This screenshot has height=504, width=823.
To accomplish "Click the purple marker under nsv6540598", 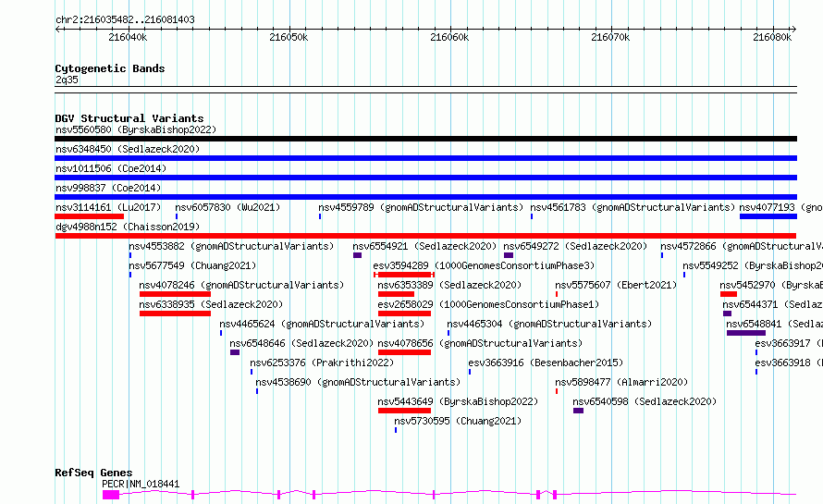I will [578, 411].
